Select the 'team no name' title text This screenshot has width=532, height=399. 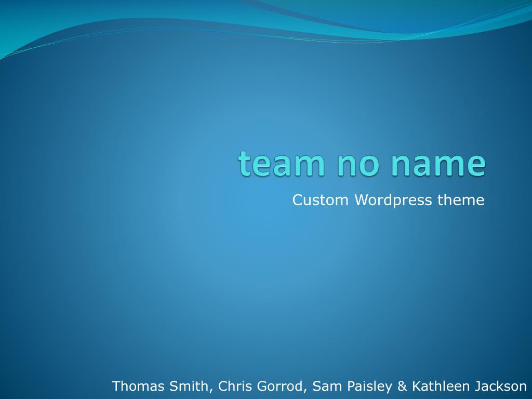point(362,164)
